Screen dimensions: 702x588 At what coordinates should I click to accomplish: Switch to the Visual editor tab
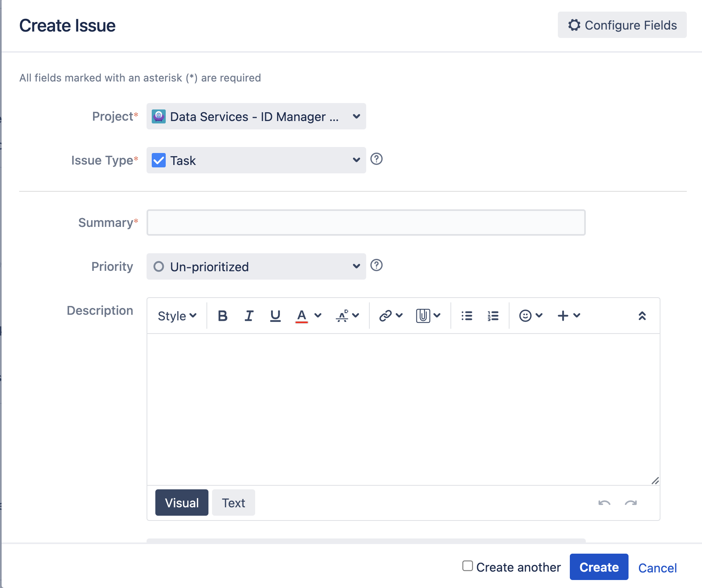182,503
